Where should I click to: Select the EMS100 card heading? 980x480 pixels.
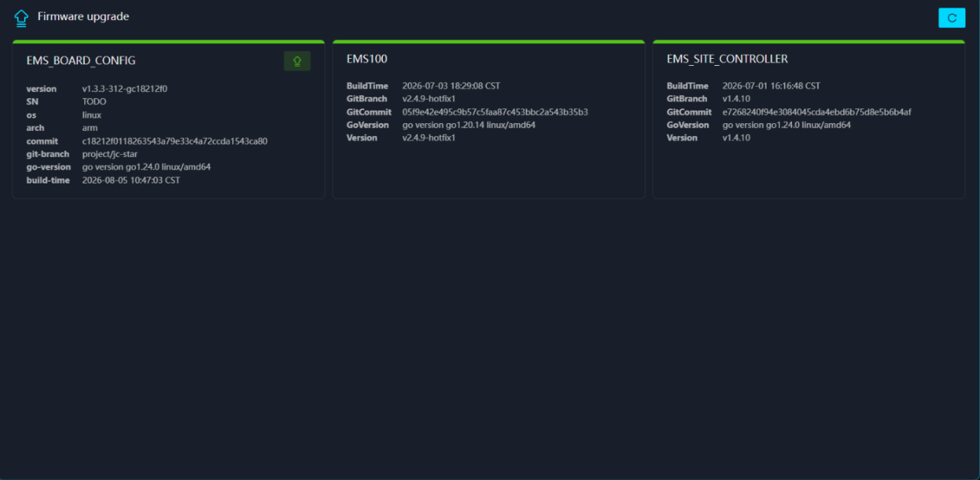(x=367, y=59)
